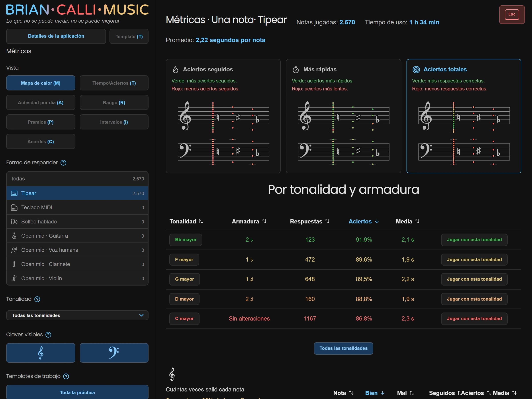The width and height of the screenshot is (532, 399).
Task: Click the Toda la práctica template button
Action: coord(77,393)
